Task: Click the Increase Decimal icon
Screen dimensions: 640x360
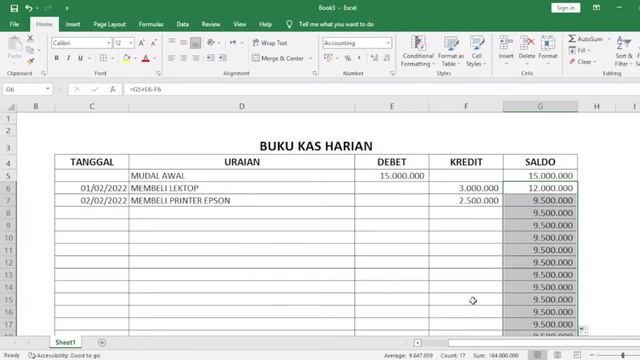Action: point(374,58)
